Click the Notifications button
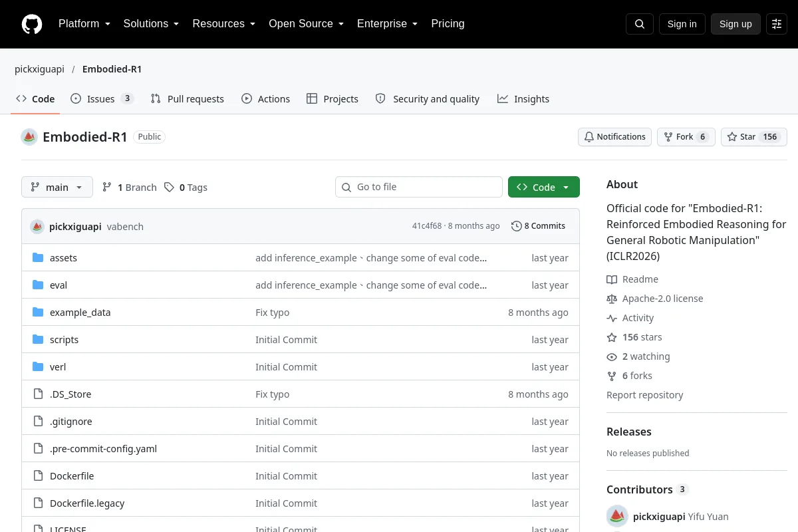Viewport: 798px width, 532px height. 614,137
